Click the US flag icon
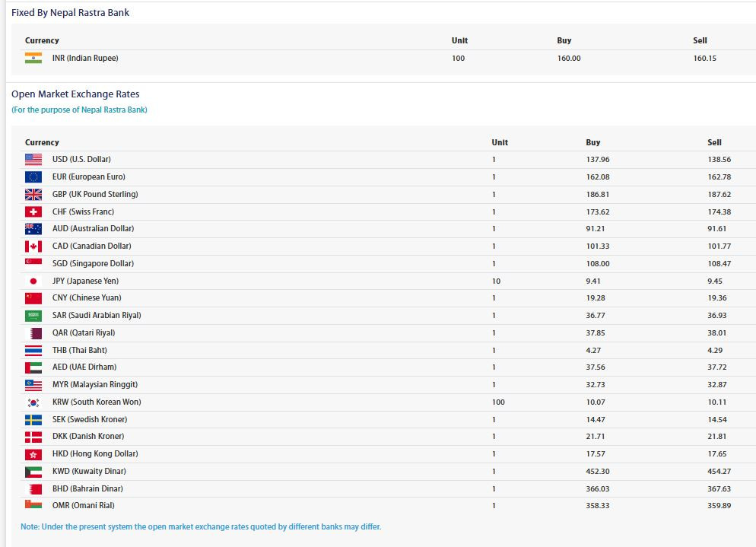 click(33, 159)
